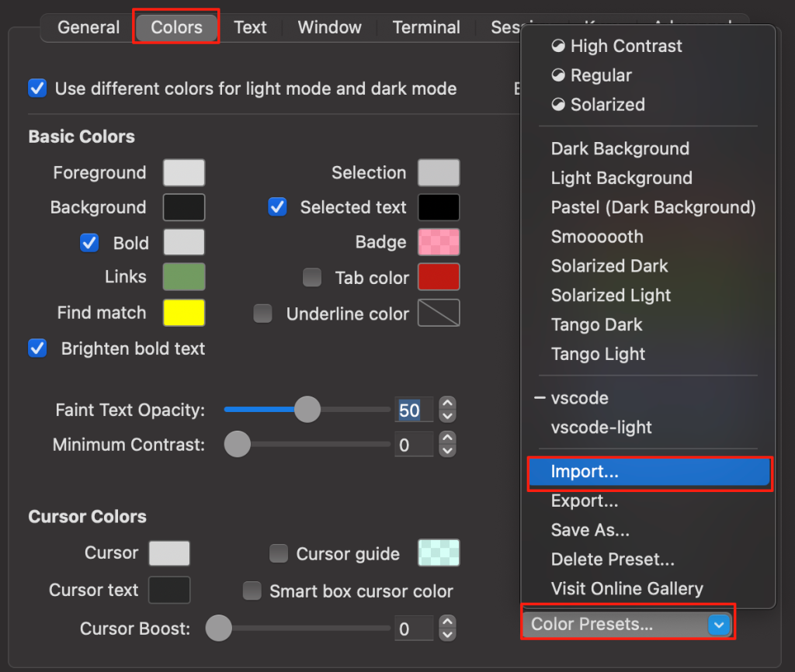Click Minimum Contrast stepper down arrow
The height and width of the screenshot is (672, 795).
[447, 451]
